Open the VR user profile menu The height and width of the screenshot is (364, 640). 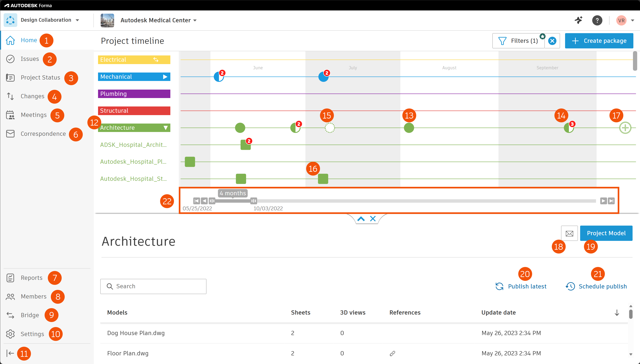(625, 20)
